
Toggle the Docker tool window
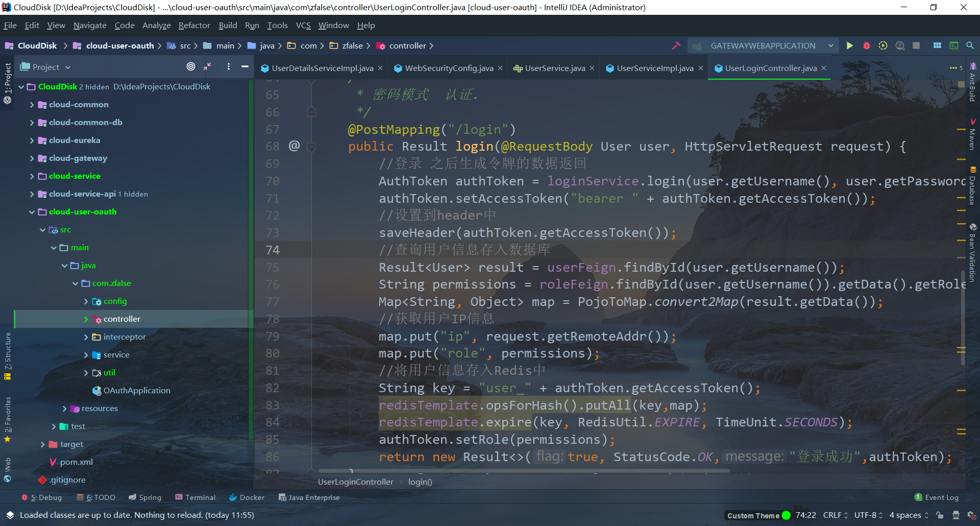pos(247,497)
